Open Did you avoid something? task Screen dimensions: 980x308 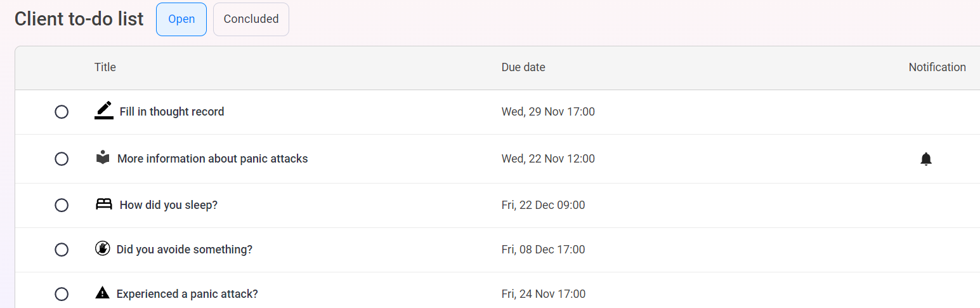tap(185, 250)
